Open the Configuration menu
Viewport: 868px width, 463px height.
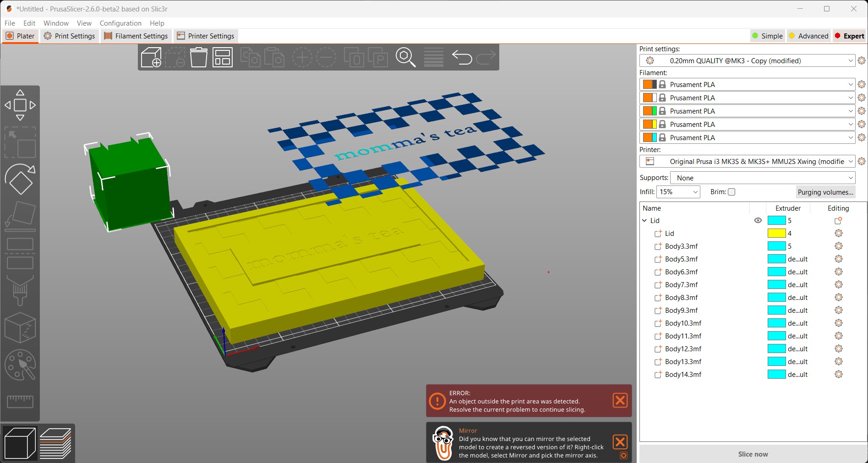(120, 23)
